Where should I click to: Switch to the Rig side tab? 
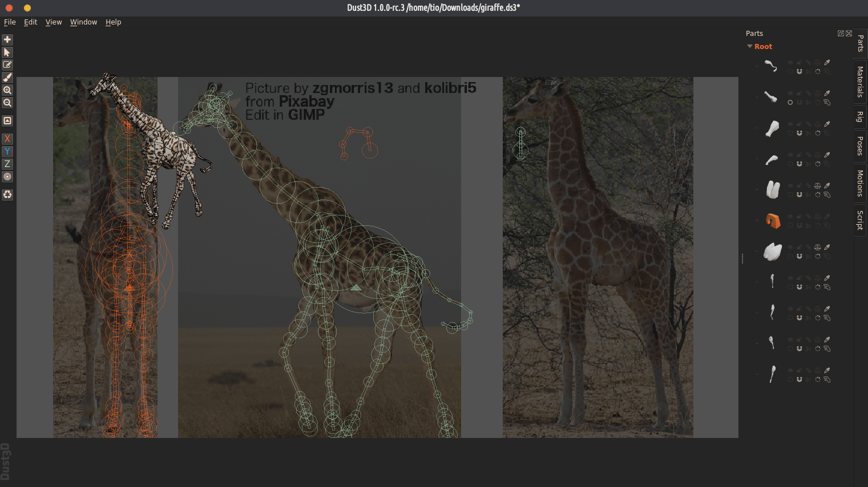(861, 117)
